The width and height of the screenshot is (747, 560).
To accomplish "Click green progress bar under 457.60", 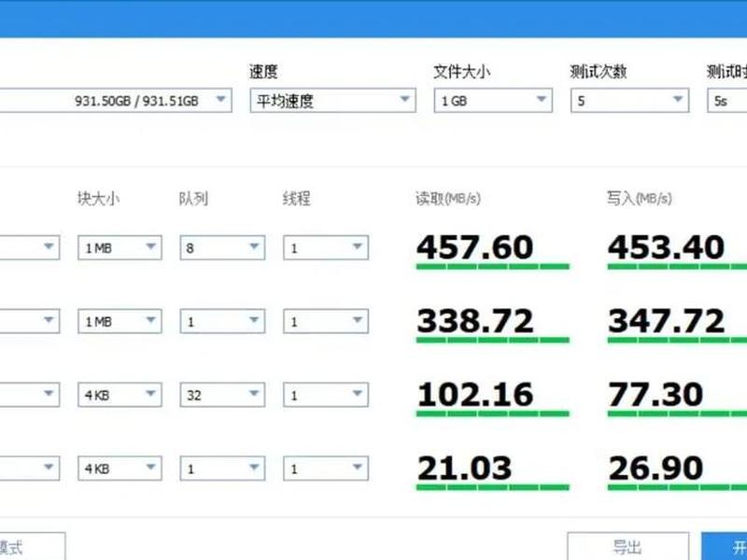I will [493, 266].
